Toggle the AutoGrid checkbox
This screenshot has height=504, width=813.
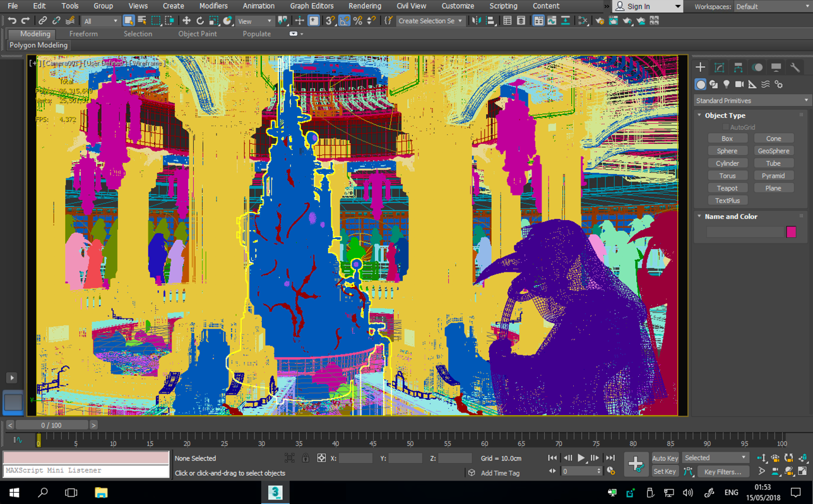coord(726,127)
